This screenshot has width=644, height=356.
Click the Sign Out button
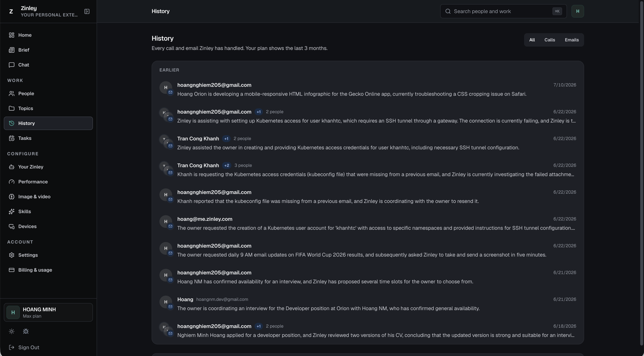[x=48, y=347]
